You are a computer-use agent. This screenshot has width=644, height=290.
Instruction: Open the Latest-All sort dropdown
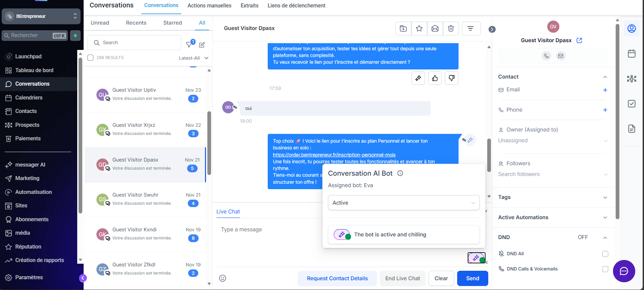(194, 58)
